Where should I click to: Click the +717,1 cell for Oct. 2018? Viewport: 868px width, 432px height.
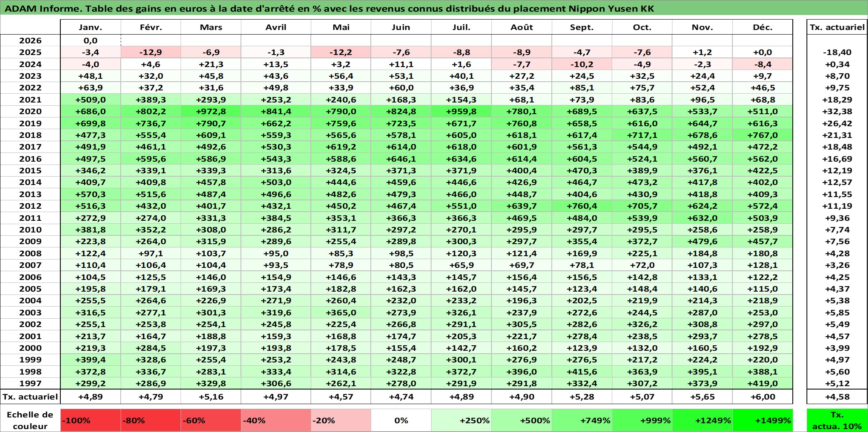click(642, 135)
